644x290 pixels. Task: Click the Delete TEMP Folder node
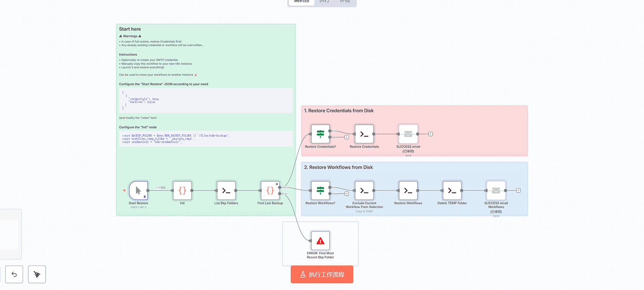coord(452,190)
